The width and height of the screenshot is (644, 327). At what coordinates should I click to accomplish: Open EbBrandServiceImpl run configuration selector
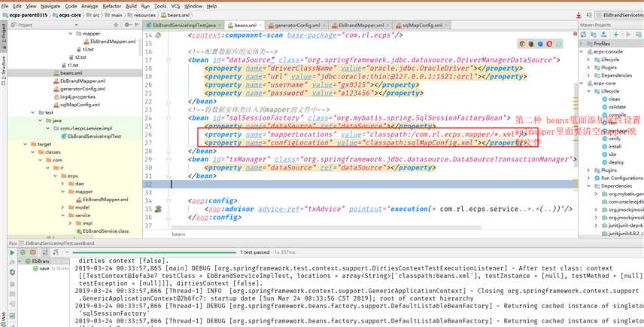pos(619,15)
